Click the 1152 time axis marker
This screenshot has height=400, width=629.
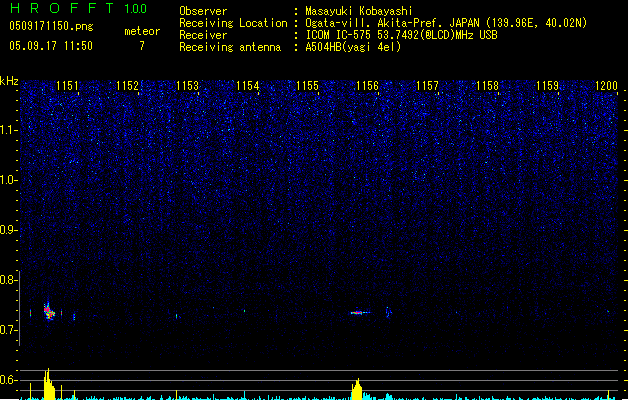tap(127, 86)
